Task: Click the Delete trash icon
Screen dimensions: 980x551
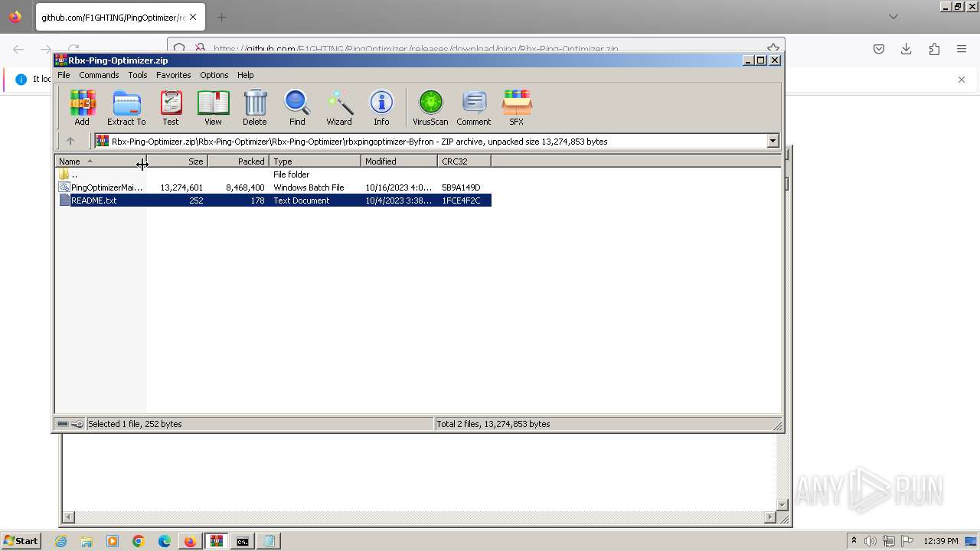Action: click(x=255, y=107)
